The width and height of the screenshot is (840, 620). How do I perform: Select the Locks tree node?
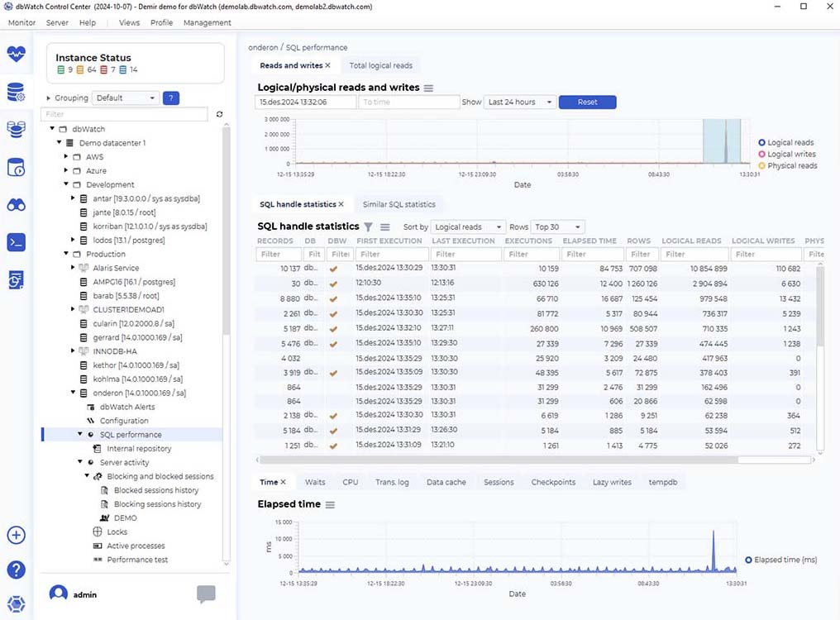click(117, 532)
